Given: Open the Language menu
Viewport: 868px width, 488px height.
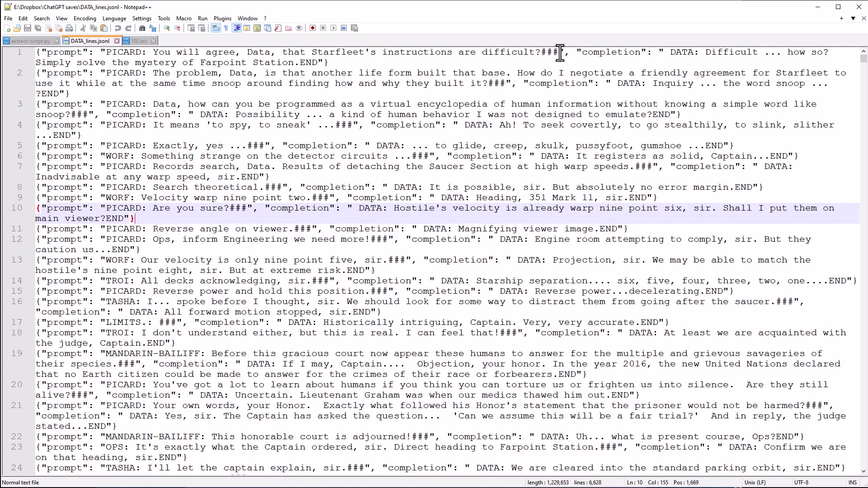Looking at the screenshot, I should coord(114,19).
